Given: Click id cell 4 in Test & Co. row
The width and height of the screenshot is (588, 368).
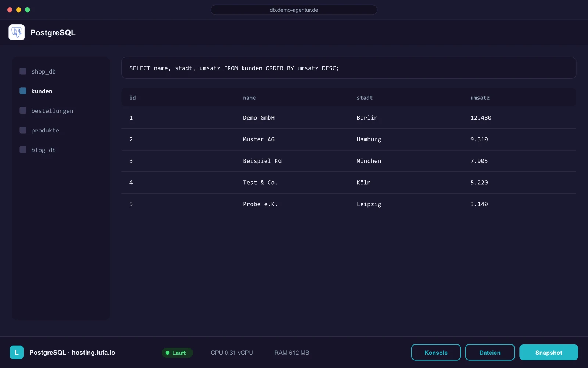Looking at the screenshot, I should (131, 183).
